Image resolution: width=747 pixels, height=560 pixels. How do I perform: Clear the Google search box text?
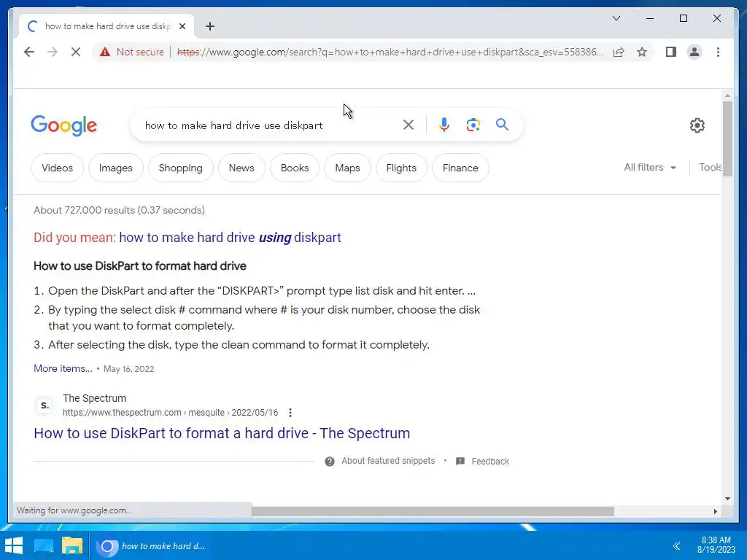[409, 125]
